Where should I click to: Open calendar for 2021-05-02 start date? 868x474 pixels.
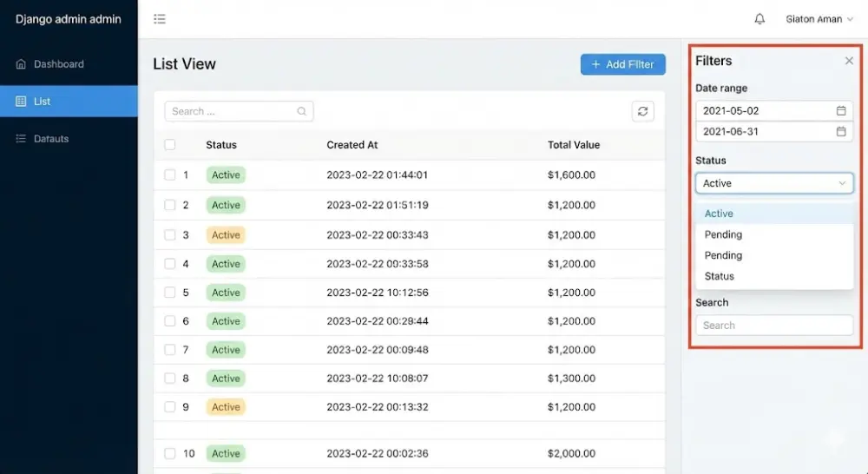[841, 111]
